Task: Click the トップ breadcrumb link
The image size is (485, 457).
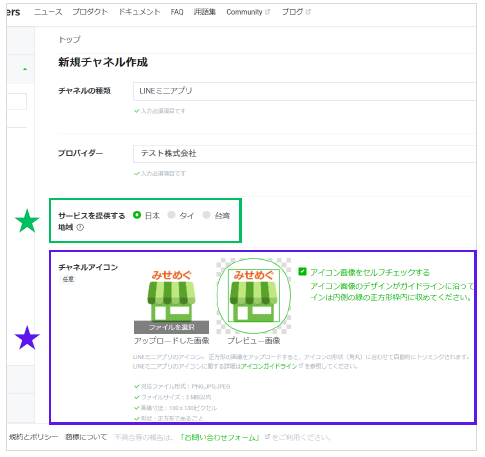Action: (69, 39)
